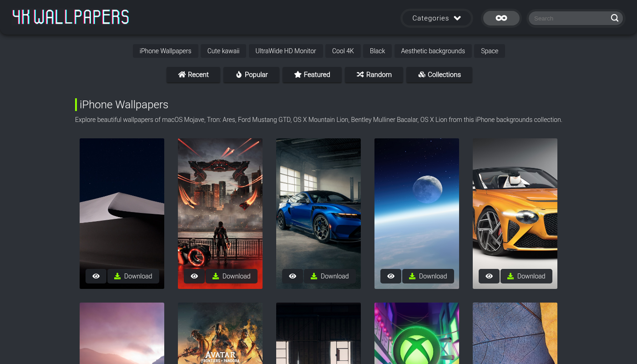Expand the Categories dropdown
The height and width of the screenshot is (364, 637).
[436, 18]
